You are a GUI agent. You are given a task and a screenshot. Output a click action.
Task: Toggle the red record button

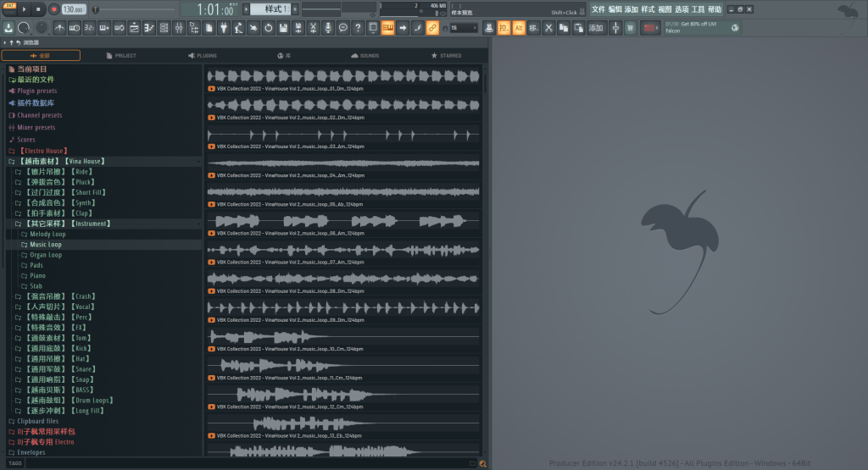tap(53, 9)
